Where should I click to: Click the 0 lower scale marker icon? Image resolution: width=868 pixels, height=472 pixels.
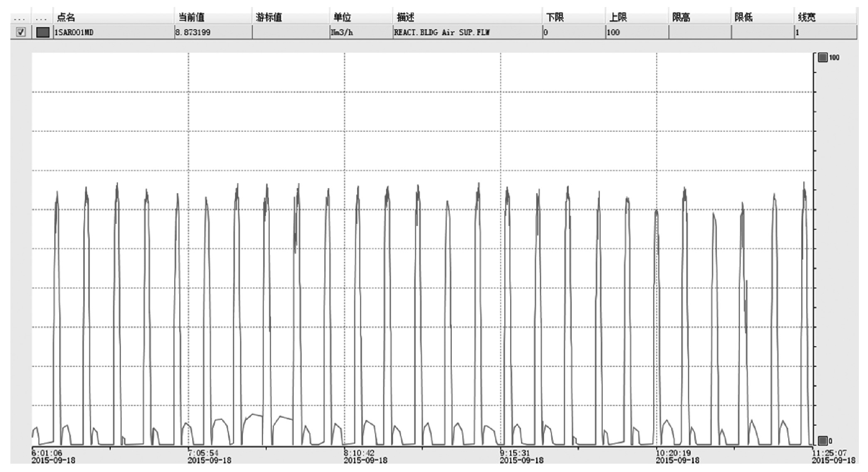coord(822,440)
